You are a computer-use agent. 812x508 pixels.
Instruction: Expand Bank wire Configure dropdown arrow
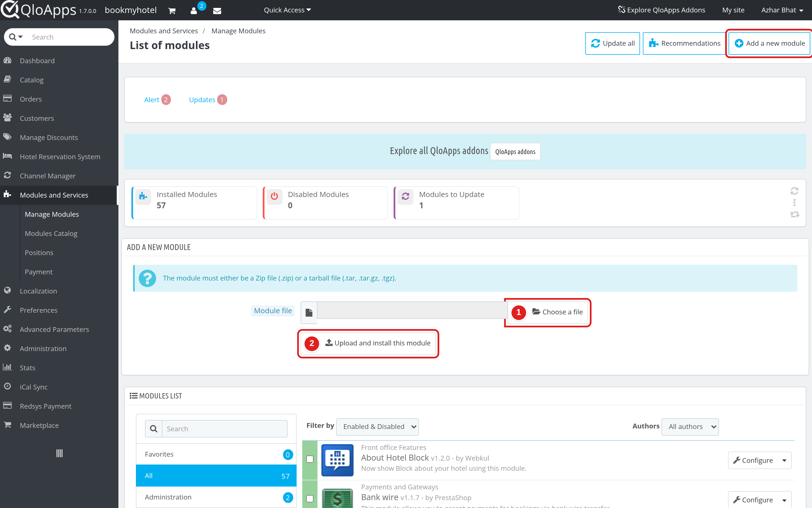[x=784, y=500]
